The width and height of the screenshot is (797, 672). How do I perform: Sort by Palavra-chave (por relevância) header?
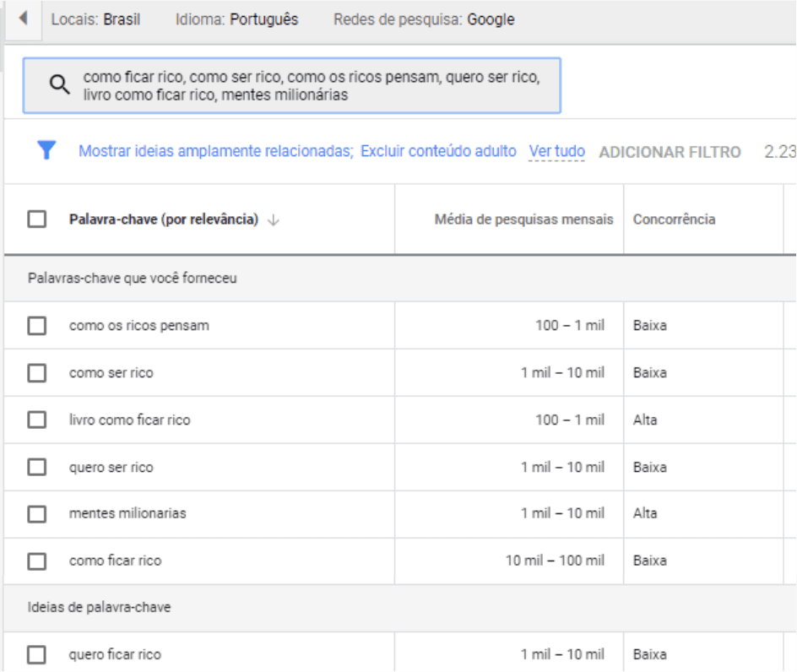(x=164, y=219)
